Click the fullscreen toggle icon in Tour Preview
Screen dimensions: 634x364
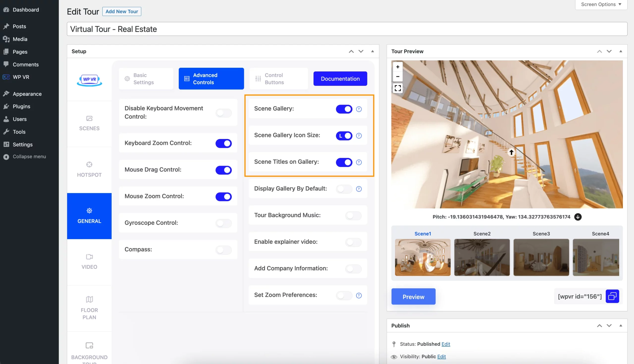tap(397, 88)
